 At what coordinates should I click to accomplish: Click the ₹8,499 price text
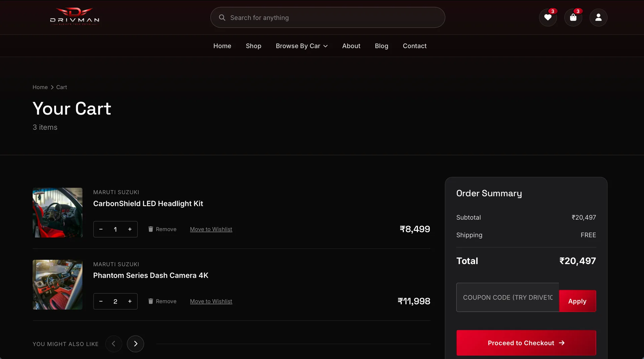(x=415, y=229)
